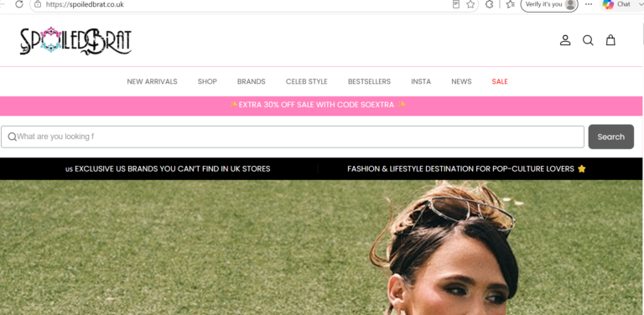Image resolution: width=644 pixels, height=315 pixels.
Task: Click the Spoiled Brat logo
Action: 76,41
